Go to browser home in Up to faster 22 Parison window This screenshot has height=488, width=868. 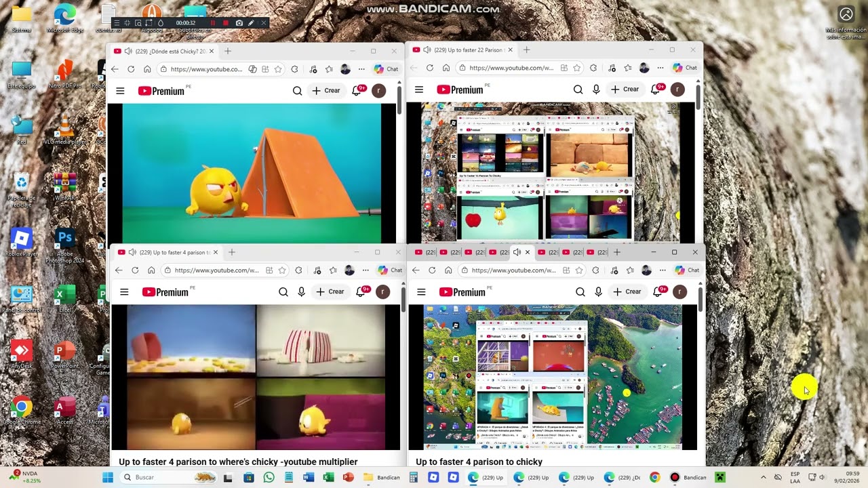pos(446,68)
